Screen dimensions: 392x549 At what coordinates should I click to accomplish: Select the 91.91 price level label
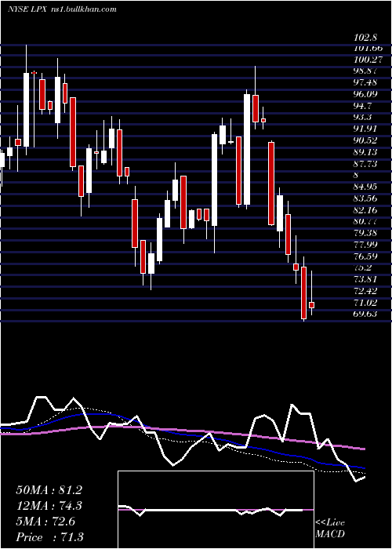365,129
